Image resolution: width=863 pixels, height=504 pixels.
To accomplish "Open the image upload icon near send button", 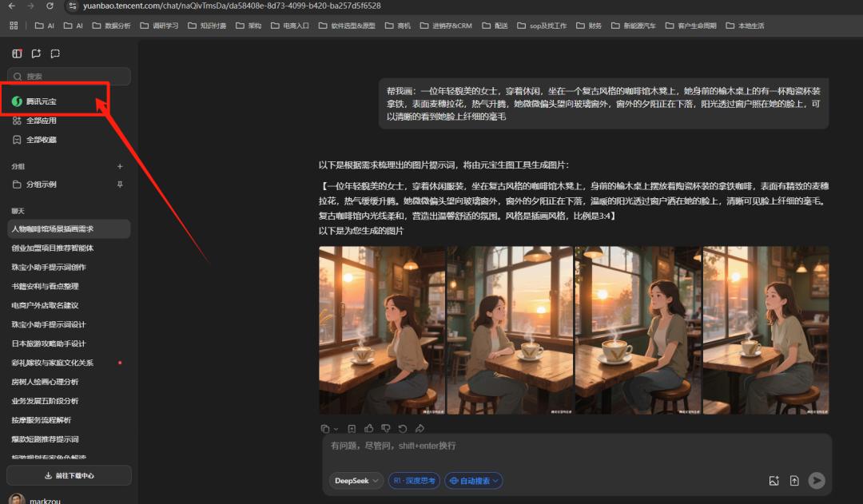I will 774,481.
